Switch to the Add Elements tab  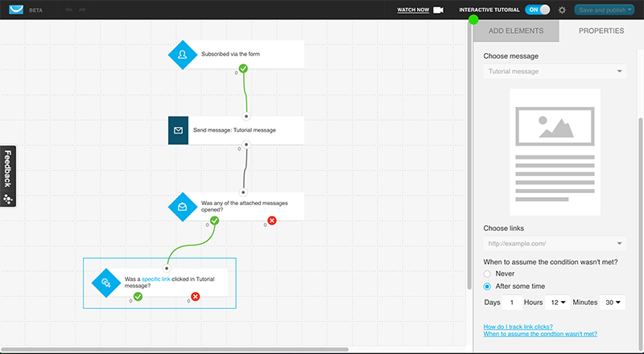[516, 31]
